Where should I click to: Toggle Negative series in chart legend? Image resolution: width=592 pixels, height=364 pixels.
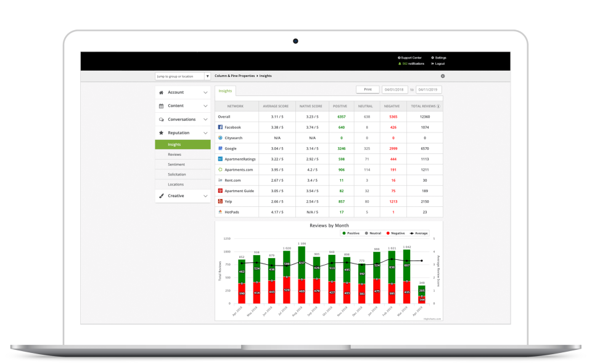[x=396, y=233]
